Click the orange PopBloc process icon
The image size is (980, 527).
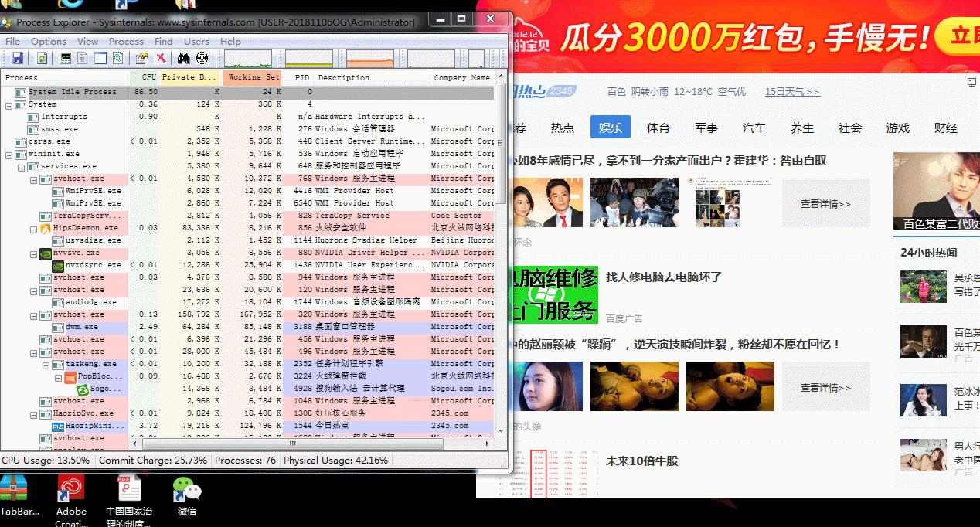coord(70,376)
